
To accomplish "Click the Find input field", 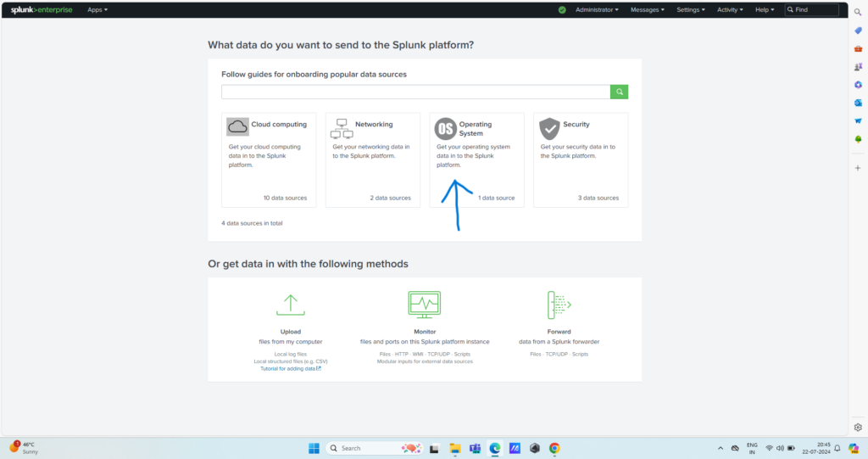I will (815, 10).
